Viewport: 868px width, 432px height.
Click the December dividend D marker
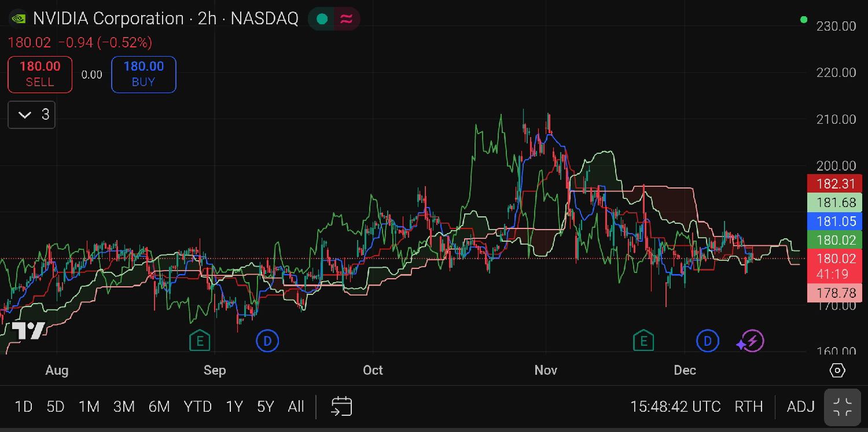pyautogui.click(x=707, y=341)
